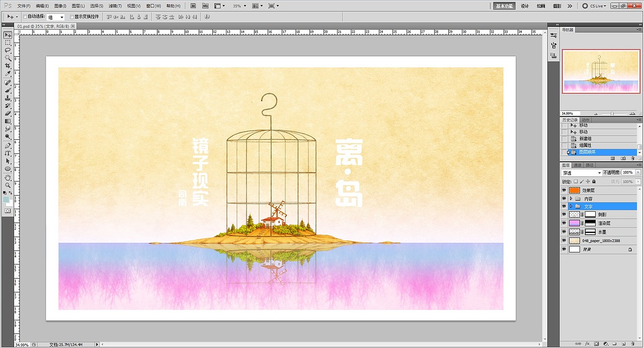Select the Quick Selection tool
This screenshot has width=644, height=348.
coord(8,58)
